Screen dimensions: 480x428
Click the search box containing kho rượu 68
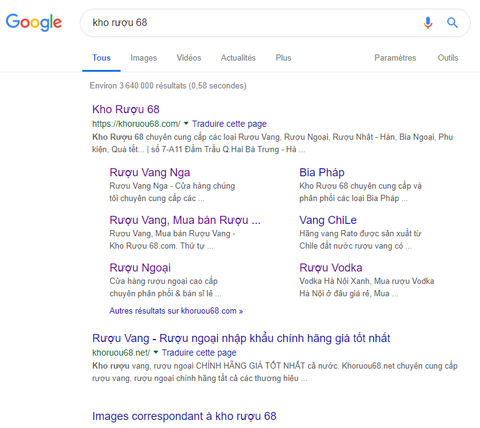coord(275,23)
